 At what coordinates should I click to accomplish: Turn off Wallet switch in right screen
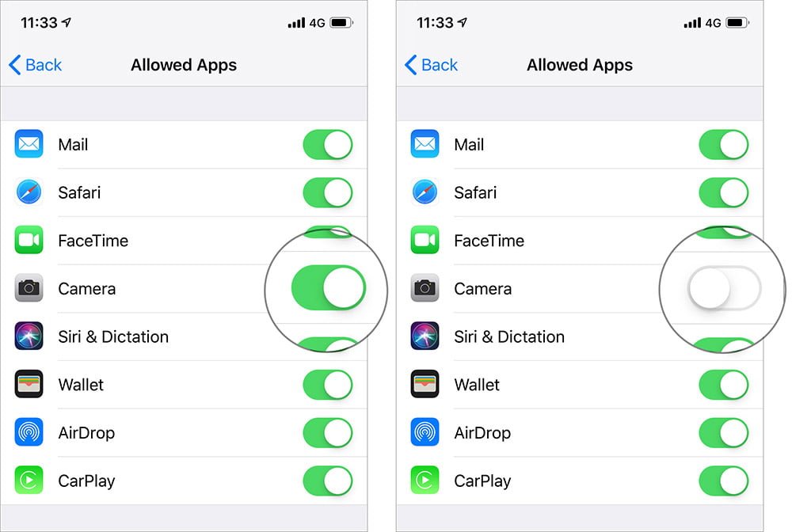(724, 385)
